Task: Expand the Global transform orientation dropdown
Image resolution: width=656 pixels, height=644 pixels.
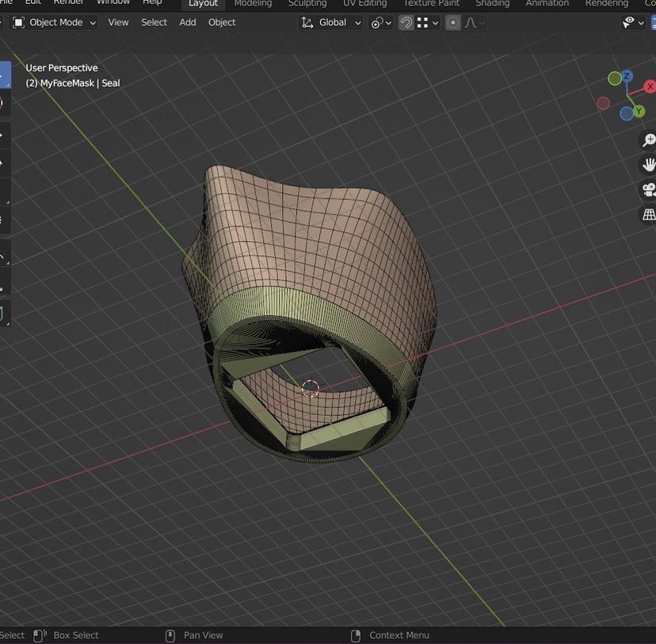Action: pos(331,23)
